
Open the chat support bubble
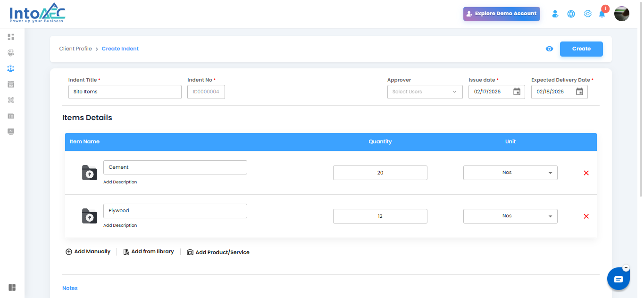619,279
